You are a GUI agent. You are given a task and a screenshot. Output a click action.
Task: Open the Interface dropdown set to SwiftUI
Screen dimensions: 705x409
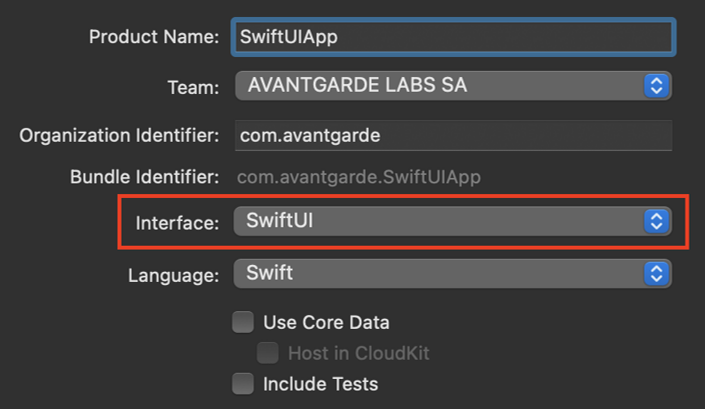[x=452, y=221]
